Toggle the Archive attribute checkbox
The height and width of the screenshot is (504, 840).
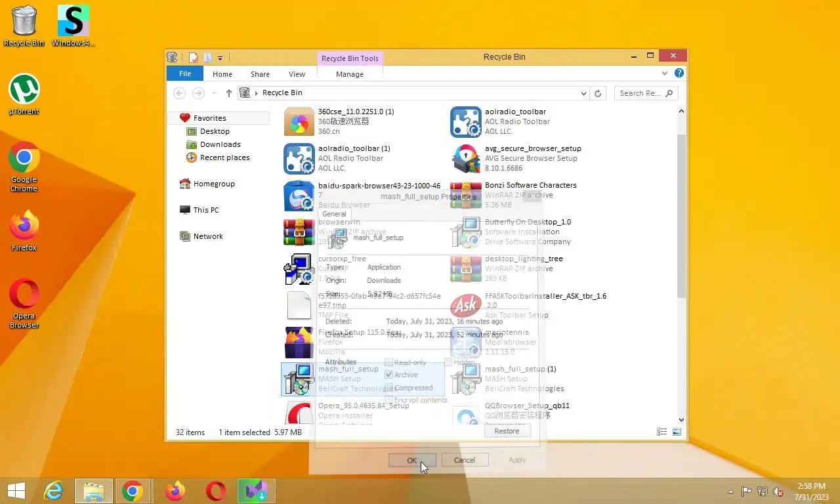(x=388, y=375)
